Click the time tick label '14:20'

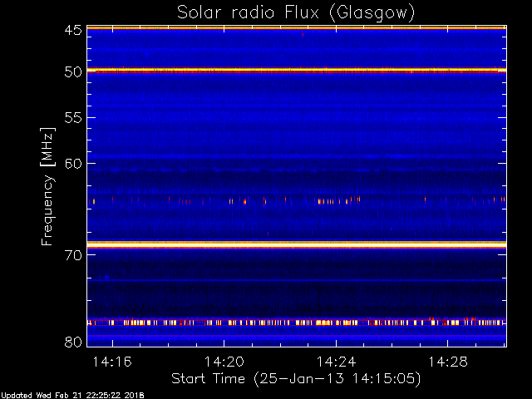[x=224, y=362]
